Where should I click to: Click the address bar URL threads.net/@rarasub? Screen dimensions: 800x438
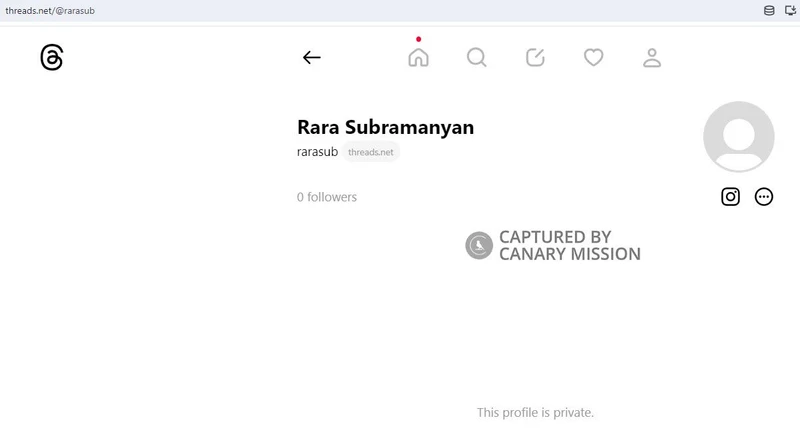50,11
